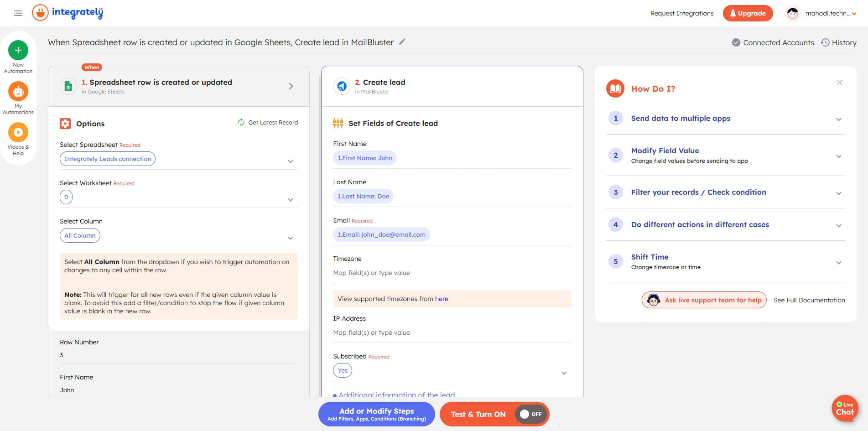
Task: Open the hamburger menu icon
Action: [x=18, y=13]
